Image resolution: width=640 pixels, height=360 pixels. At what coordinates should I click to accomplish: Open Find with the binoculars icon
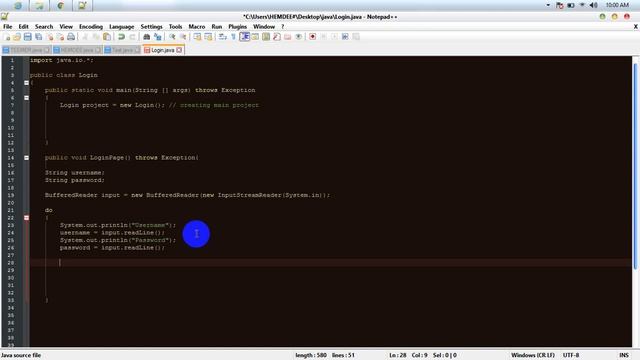pyautogui.click(x=146, y=37)
